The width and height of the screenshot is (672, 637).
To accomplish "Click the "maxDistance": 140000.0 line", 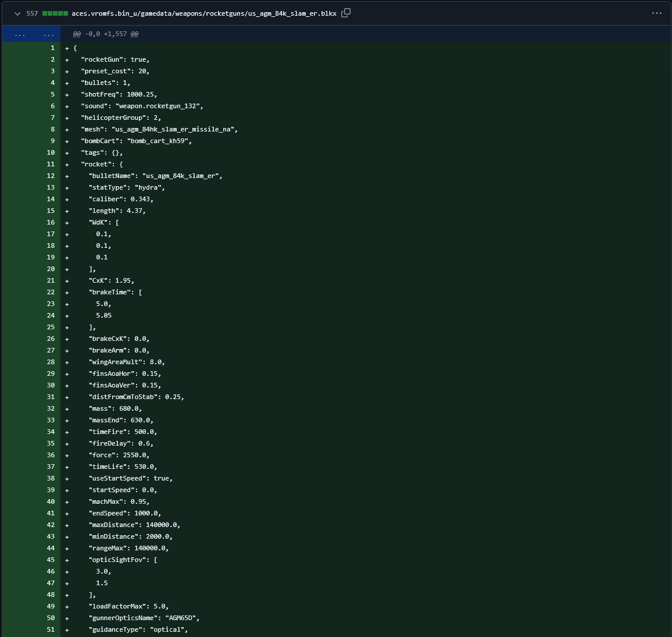I will coord(134,525).
